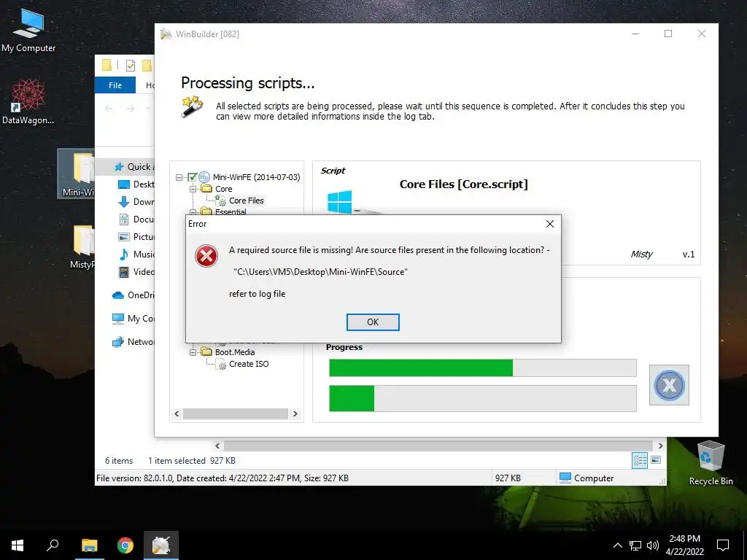Viewport: 747px width, 560px height.
Task: Open File tab in File Explorer
Action: [x=115, y=85]
